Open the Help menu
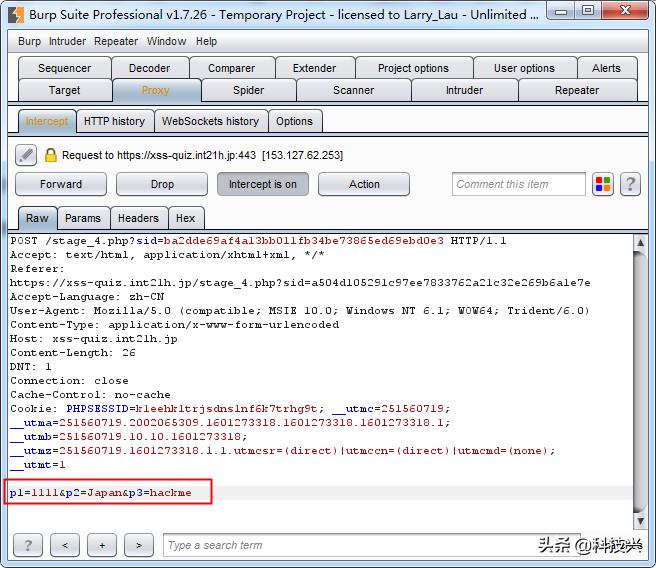This screenshot has width=656, height=568. click(x=207, y=41)
